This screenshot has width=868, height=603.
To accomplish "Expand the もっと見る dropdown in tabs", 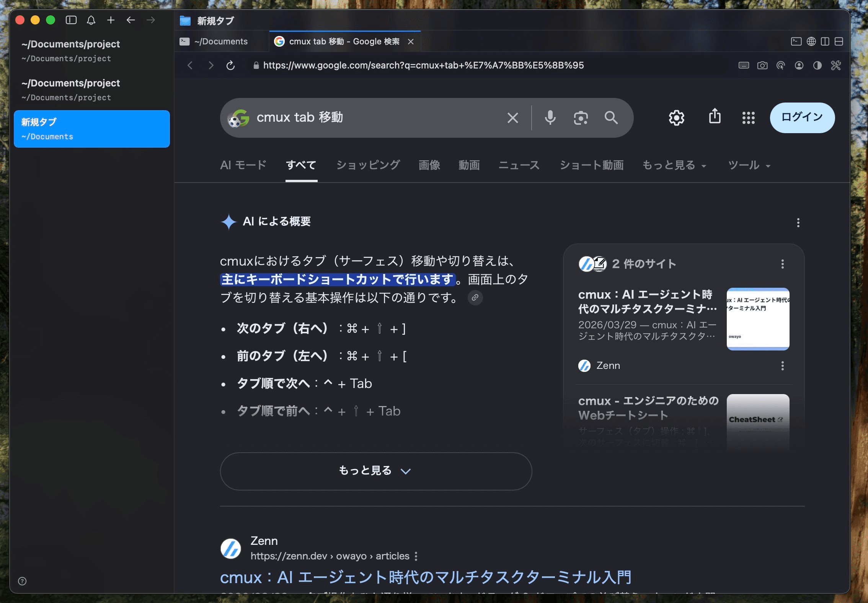I will click(x=674, y=165).
